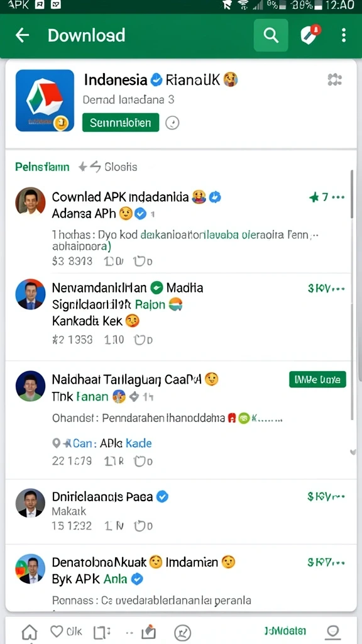
Task: Tap the clock icon beside Sennnelohen
Action: (172, 123)
